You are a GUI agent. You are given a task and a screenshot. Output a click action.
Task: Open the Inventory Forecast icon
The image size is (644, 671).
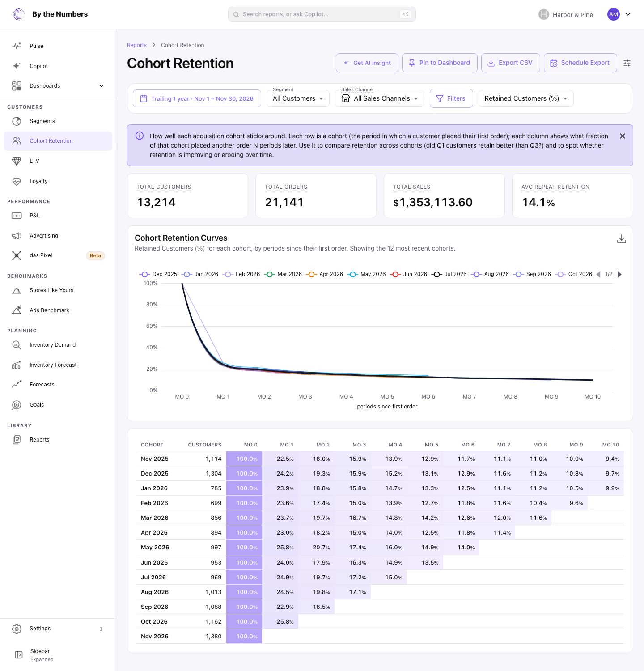pyautogui.click(x=17, y=365)
